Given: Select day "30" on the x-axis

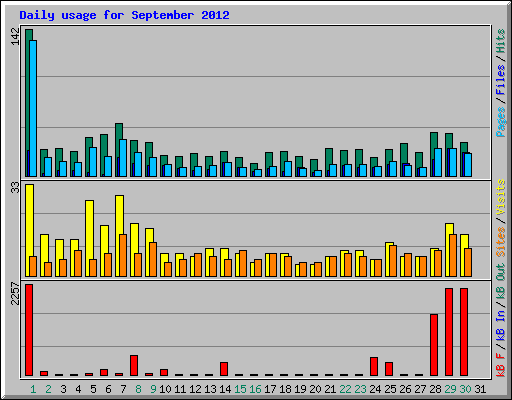Looking at the screenshot, I should [465, 389].
